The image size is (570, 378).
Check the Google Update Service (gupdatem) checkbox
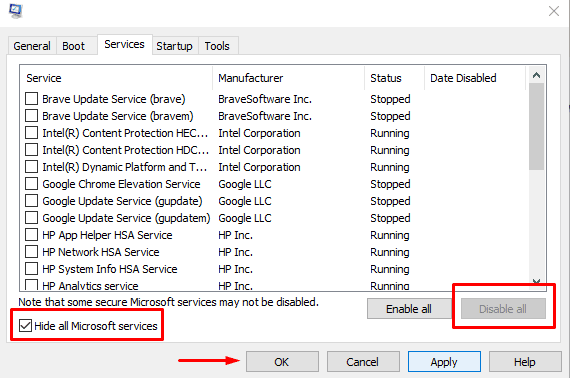[31, 218]
